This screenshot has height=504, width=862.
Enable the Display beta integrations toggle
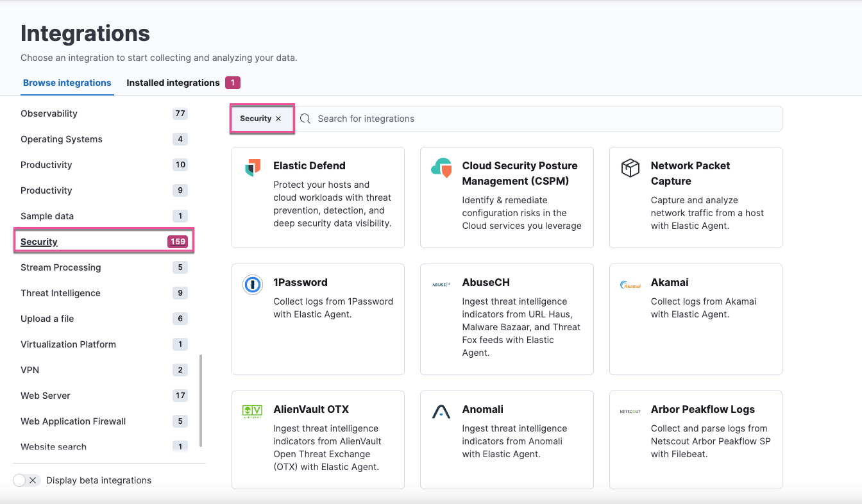tap(26, 480)
